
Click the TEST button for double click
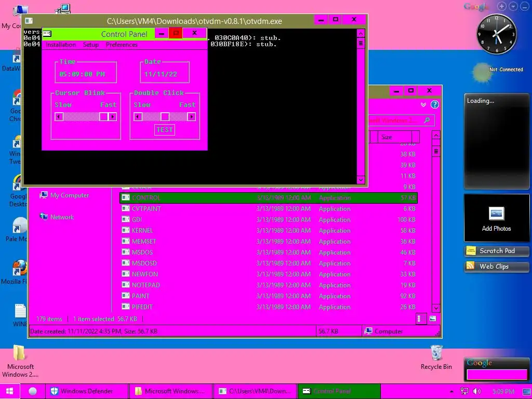(165, 129)
